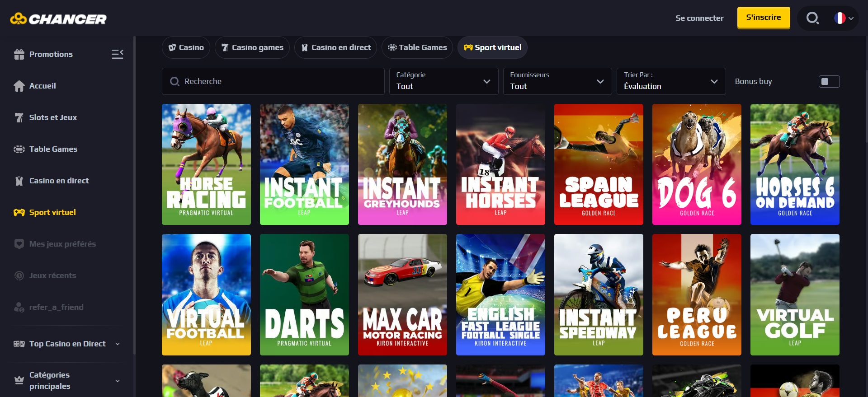Screen dimensions: 868x397
Task: Click the search icon in Recherche field
Action: (x=175, y=81)
